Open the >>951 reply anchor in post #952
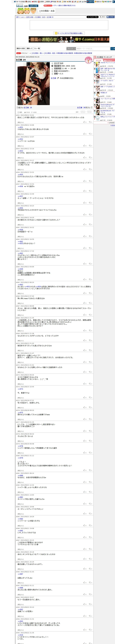 pos(20,127)
